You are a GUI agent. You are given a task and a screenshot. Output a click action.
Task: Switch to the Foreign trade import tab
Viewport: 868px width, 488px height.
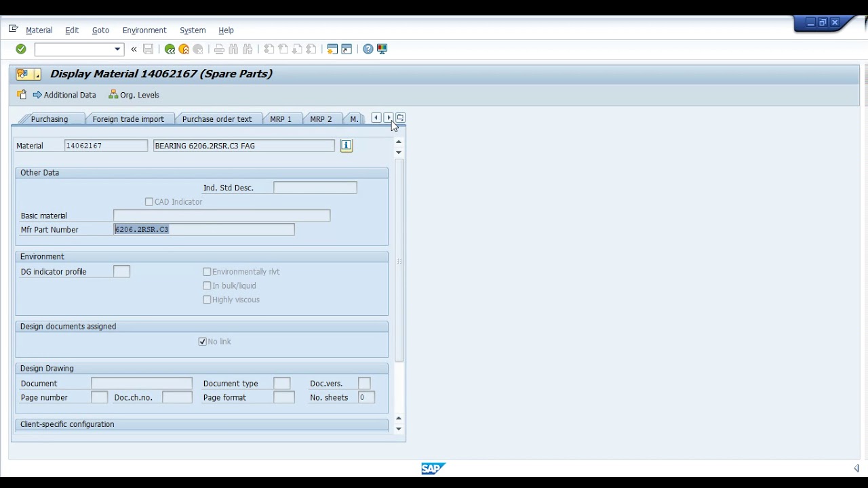tap(128, 119)
